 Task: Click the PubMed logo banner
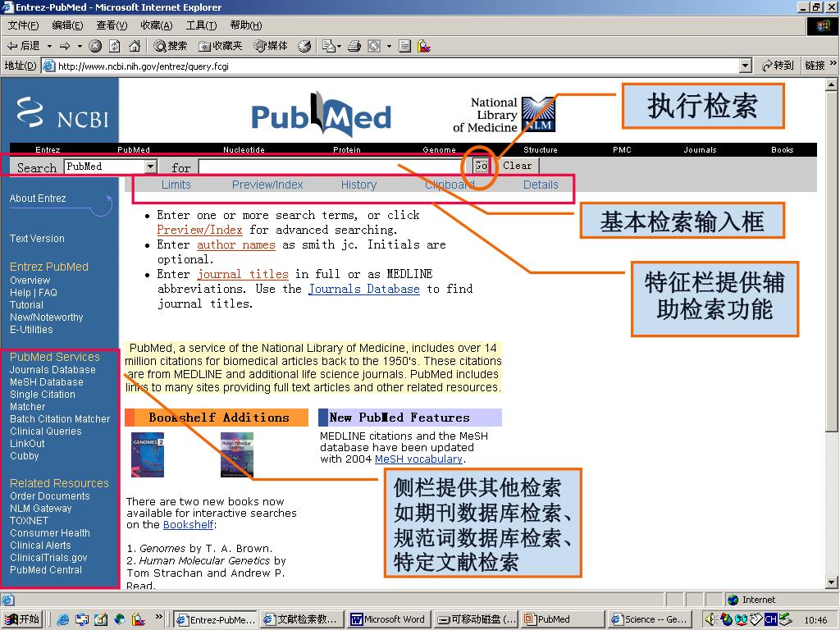pyautogui.click(x=322, y=115)
